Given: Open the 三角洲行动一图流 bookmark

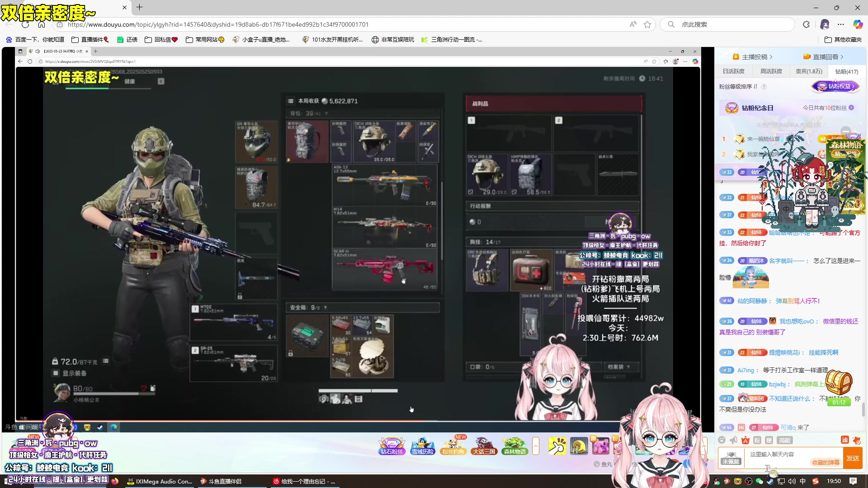Looking at the screenshot, I should (452, 40).
